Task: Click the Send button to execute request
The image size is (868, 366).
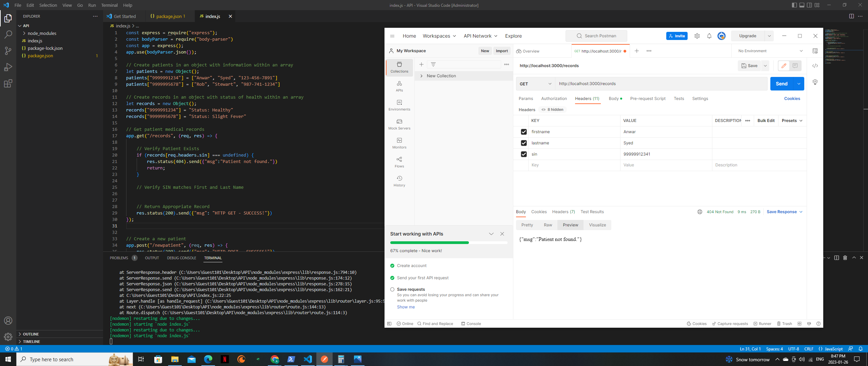Action: tap(782, 83)
